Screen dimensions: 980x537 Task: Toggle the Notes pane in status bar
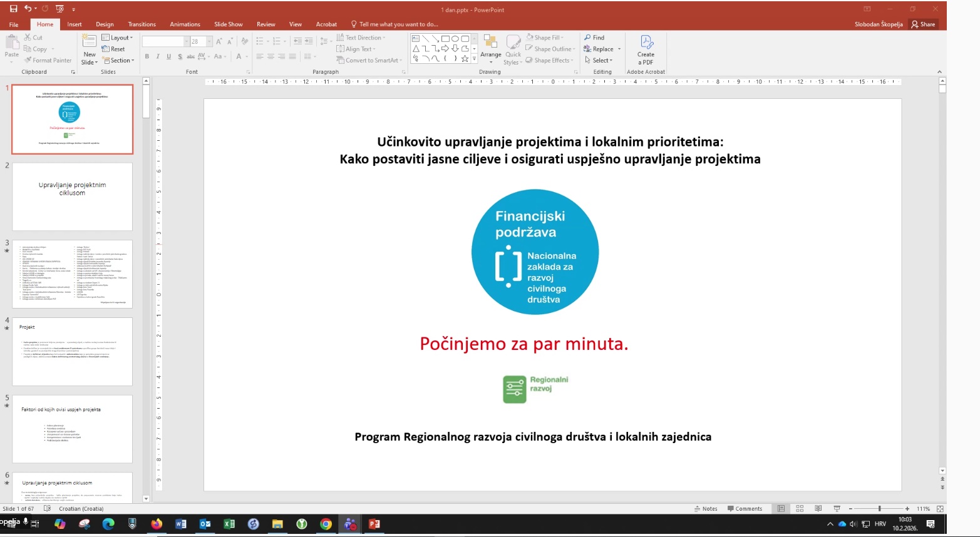coord(706,509)
